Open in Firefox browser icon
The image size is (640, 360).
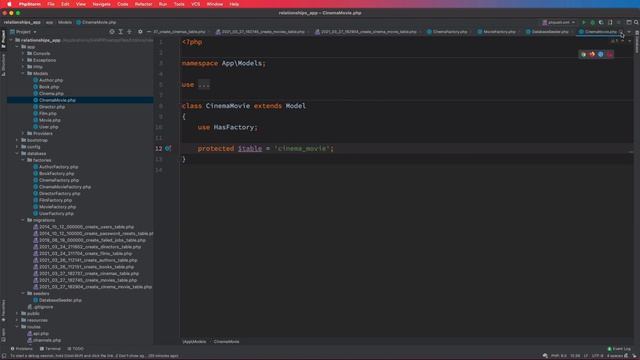tap(592, 54)
